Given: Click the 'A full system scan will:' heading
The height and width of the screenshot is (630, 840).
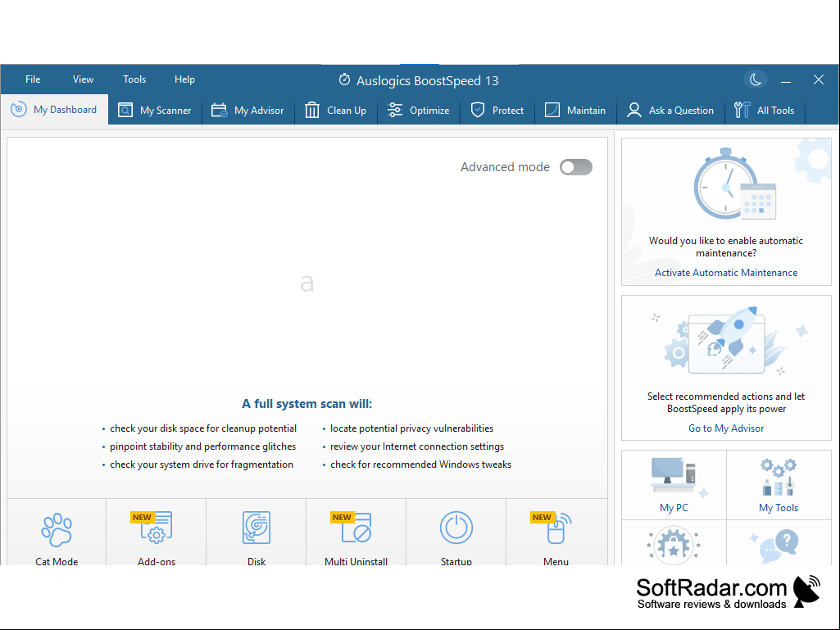Looking at the screenshot, I should (307, 403).
